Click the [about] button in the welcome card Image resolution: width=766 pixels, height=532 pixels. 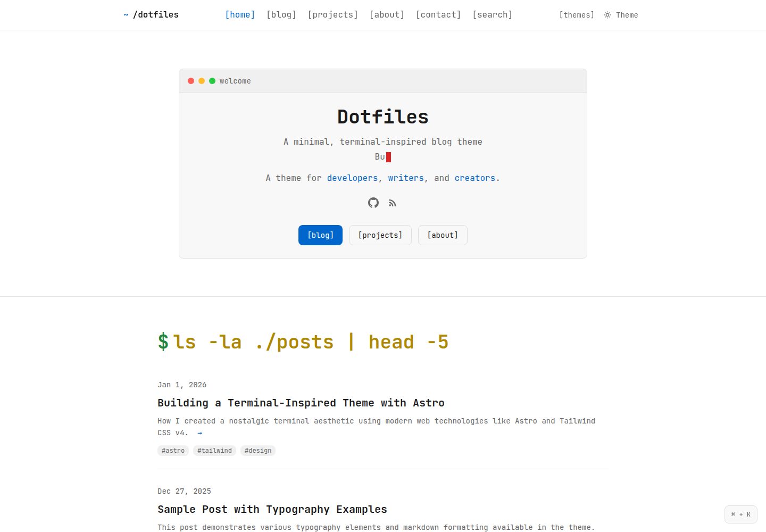[x=443, y=235]
